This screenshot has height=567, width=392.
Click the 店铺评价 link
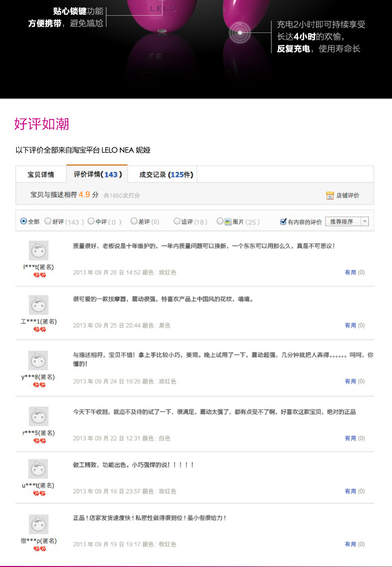pos(348,195)
